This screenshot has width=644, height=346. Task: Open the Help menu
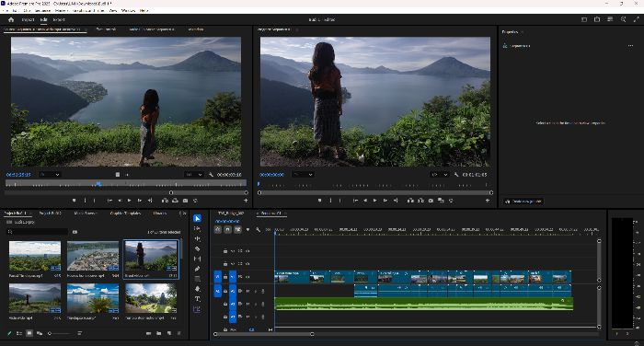144,10
